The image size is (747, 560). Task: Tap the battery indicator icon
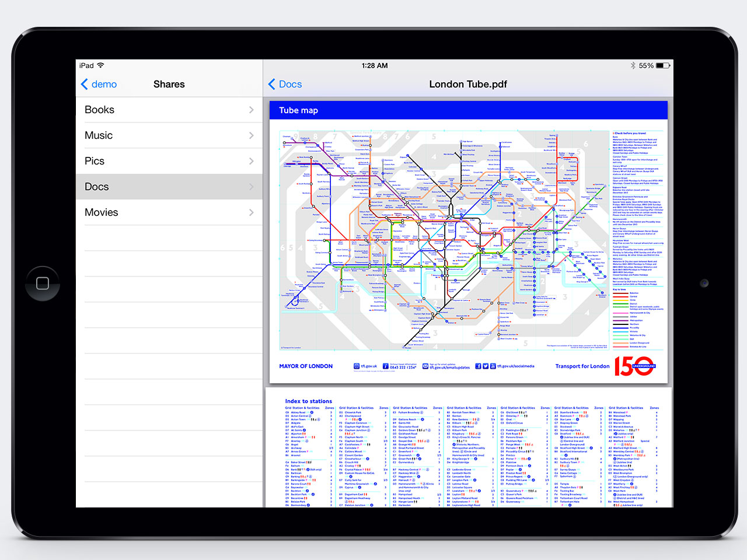point(663,65)
